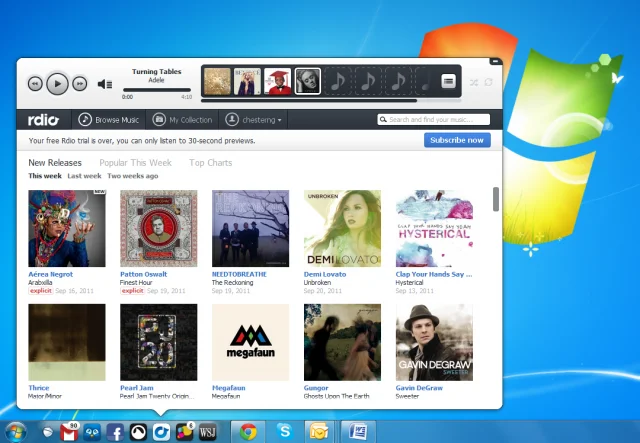Switch to the New Releases tab

point(55,163)
